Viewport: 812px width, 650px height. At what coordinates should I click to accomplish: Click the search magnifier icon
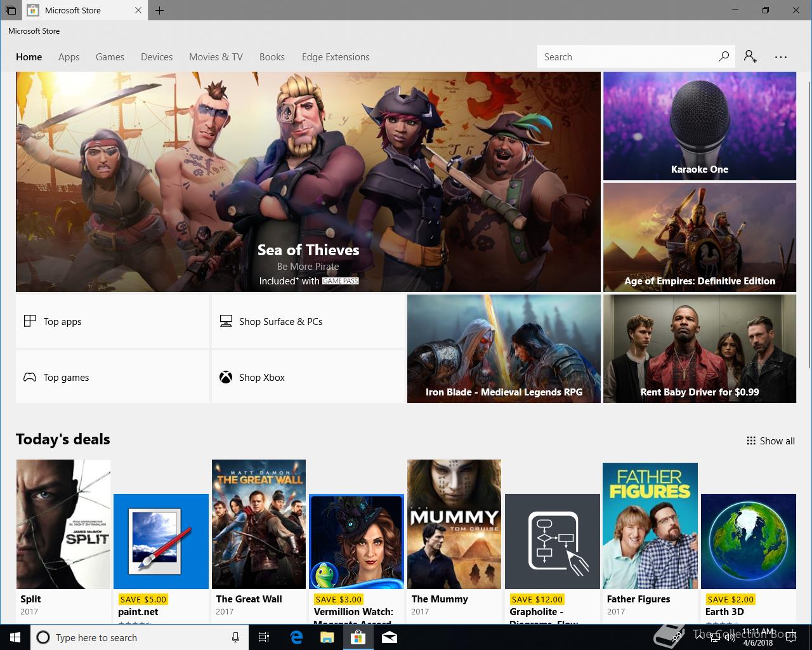pos(724,56)
